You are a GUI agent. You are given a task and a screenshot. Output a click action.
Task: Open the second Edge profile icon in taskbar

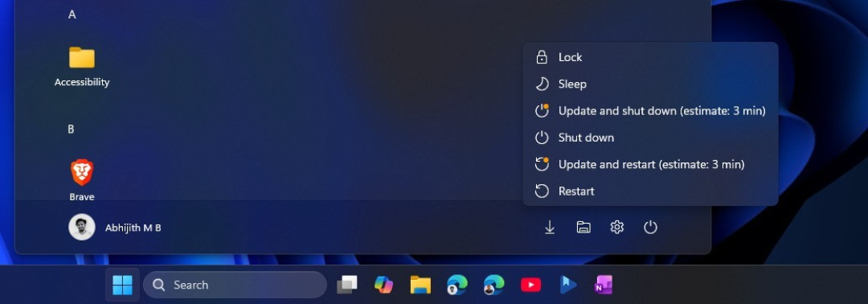pyautogui.click(x=493, y=286)
